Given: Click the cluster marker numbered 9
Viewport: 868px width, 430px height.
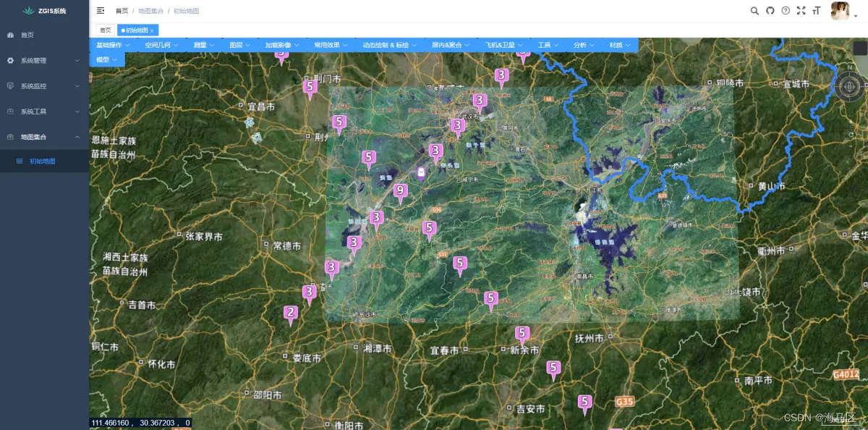Looking at the screenshot, I should [x=399, y=193].
